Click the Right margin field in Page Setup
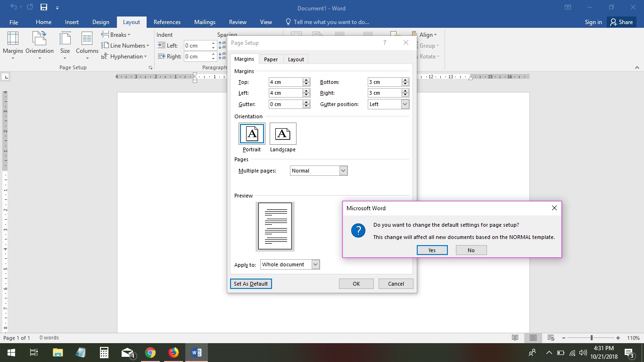The width and height of the screenshot is (644, 362). (x=385, y=93)
